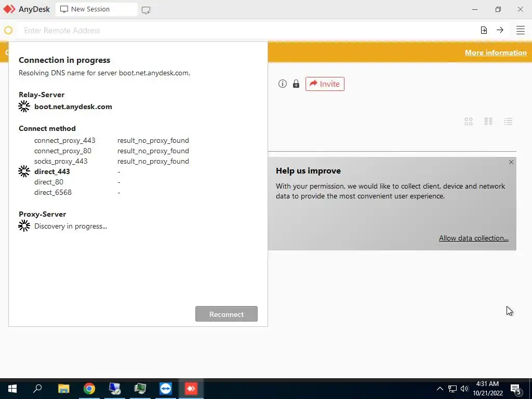Image resolution: width=532 pixels, height=399 pixels.
Task: Open the computer-network app icon in taskbar
Action: [115, 389]
